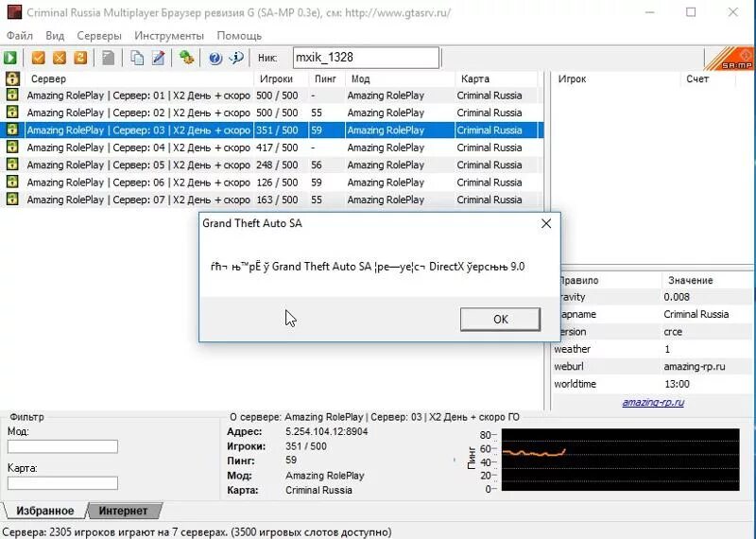Select the Amazing RolePlay Сервер: 04 row
Viewport: 756px width, 539px height.
point(272,148)
